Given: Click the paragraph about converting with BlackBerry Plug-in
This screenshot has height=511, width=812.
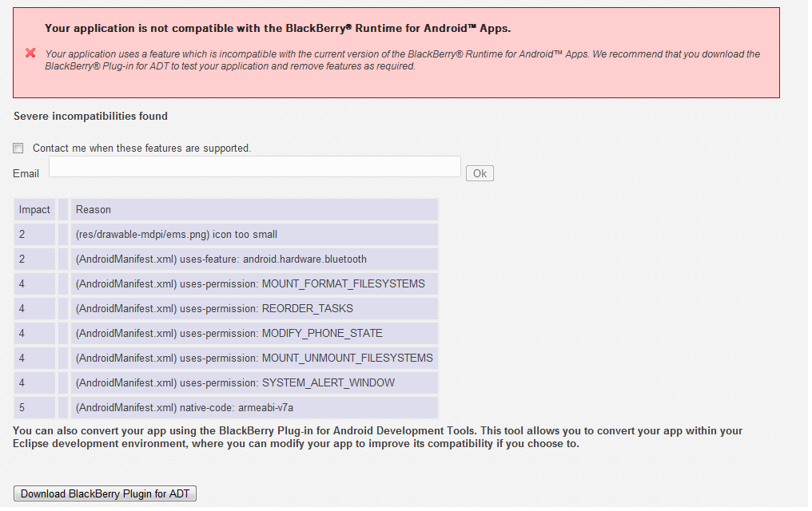Looking at the screenshot, I should click(378, 438).
